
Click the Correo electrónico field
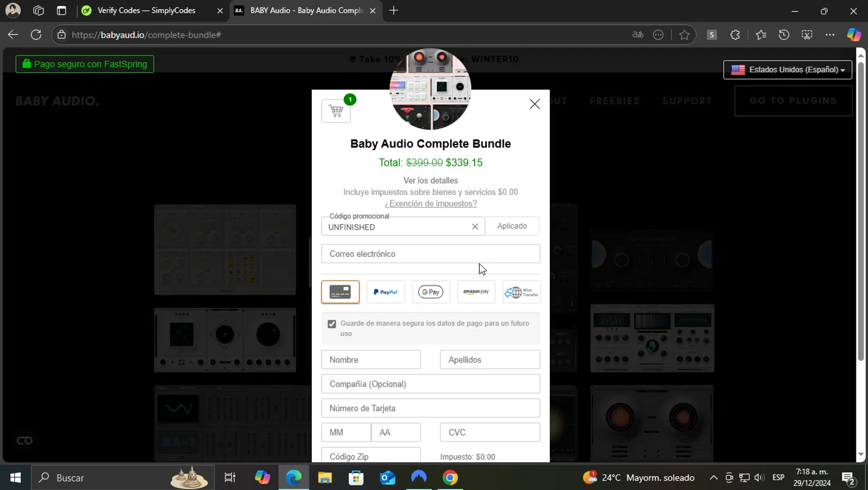coord(431,254)
